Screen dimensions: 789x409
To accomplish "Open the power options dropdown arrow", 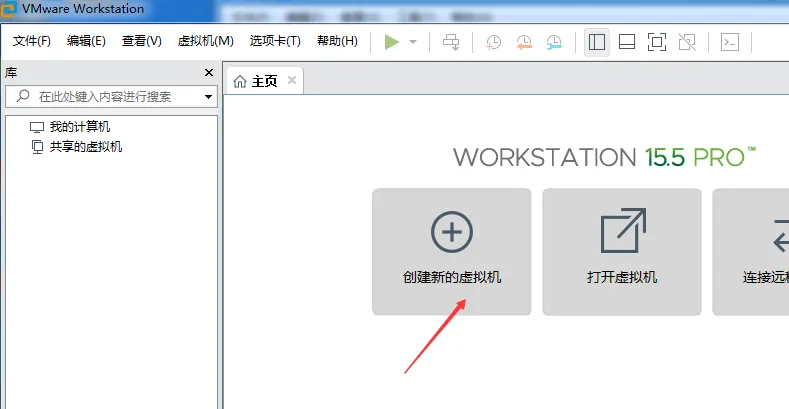I will tap(413, 42).
